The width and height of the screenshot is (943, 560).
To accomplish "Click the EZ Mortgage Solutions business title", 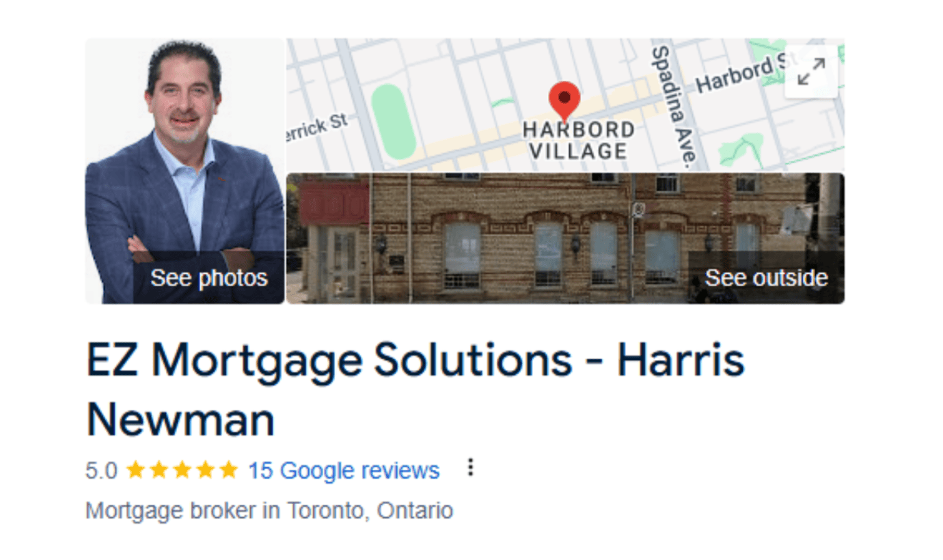I will coord(415,389).
